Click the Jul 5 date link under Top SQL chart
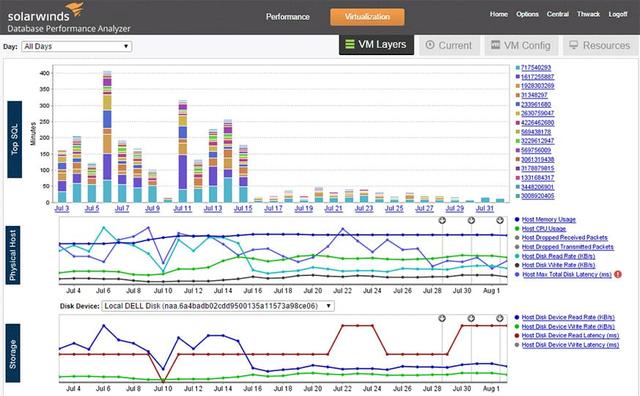This screenshot has width=640, height=396. [92, 209]
